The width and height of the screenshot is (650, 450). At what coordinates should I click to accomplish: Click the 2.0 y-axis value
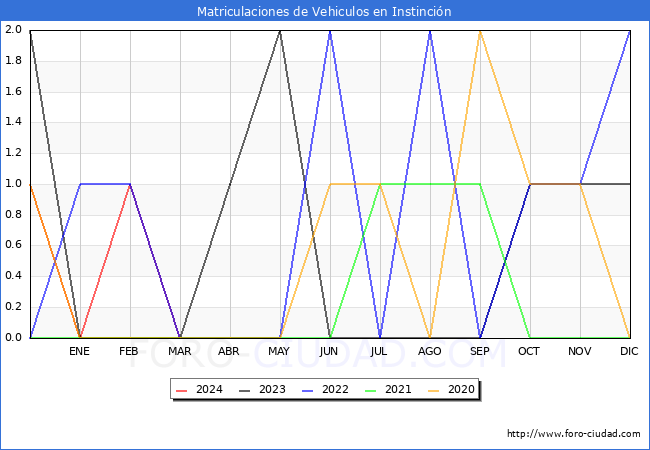pos(14,29)
